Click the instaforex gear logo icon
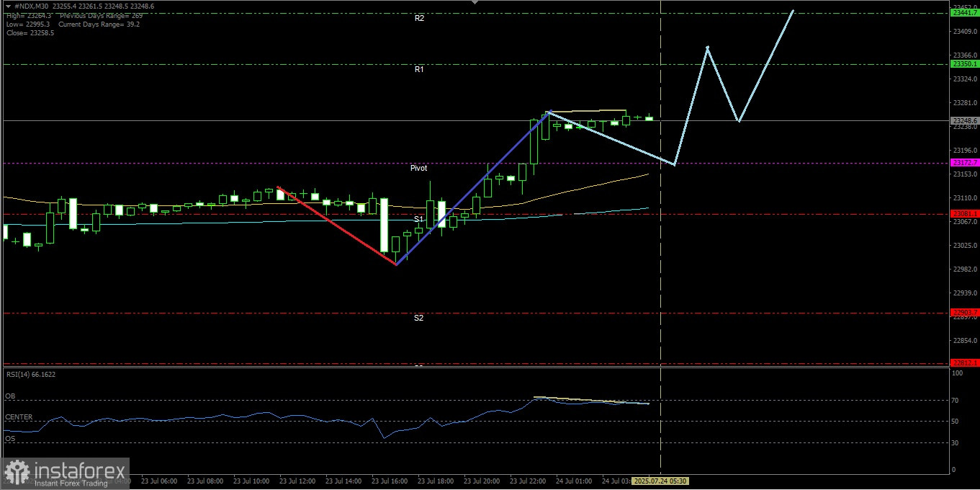The height and width of the screenshot is (490, 980). [14, 473]
